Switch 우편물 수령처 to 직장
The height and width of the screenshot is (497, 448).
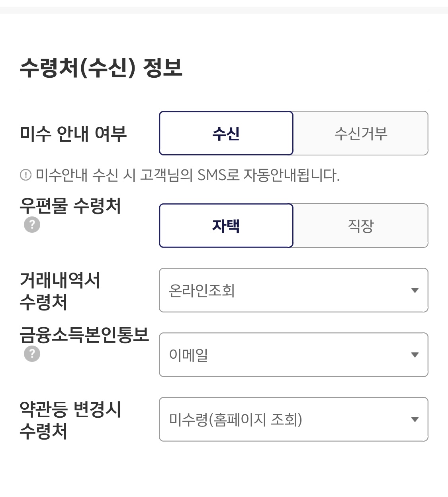[361, 226]
